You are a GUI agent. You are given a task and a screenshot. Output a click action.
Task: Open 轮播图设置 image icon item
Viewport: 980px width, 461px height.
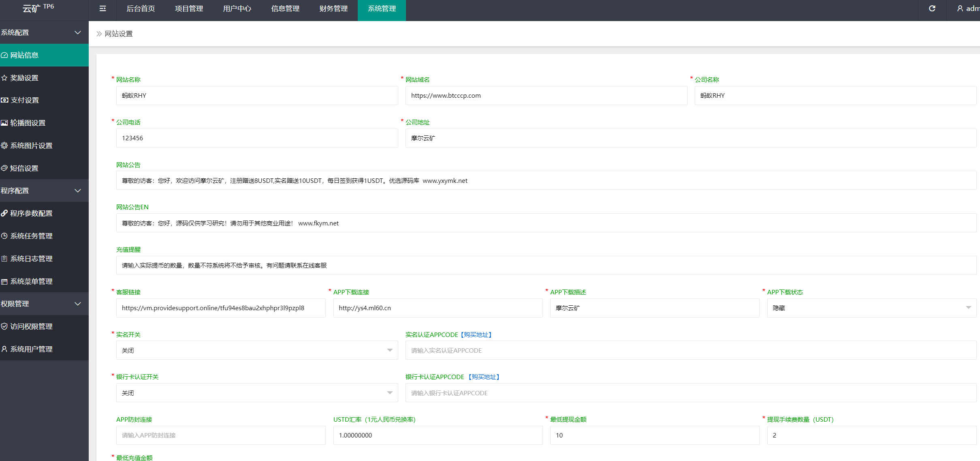[28, 123]
